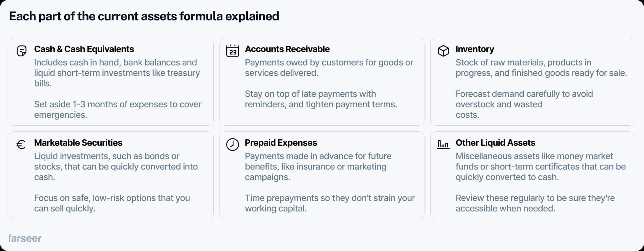Screen dimensions: 644x251
Task: Click the main title about current assets formula
Action: [144, 16]
